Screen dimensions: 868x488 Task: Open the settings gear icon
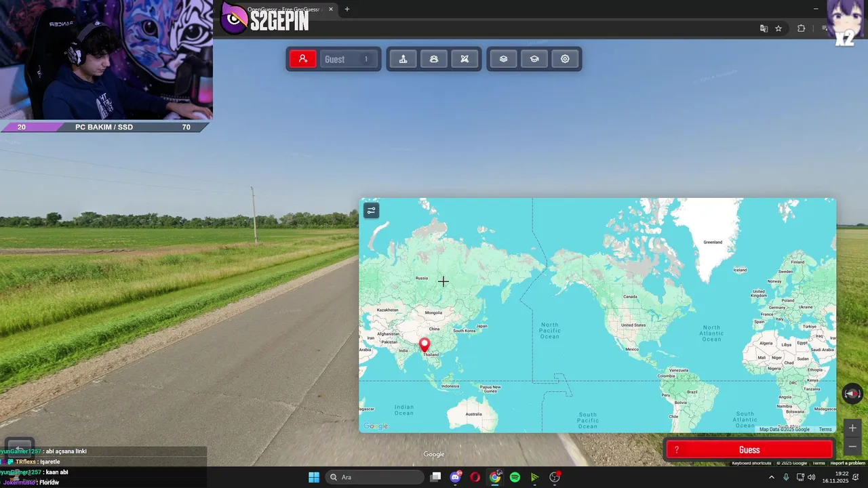(x=565, y=59)
